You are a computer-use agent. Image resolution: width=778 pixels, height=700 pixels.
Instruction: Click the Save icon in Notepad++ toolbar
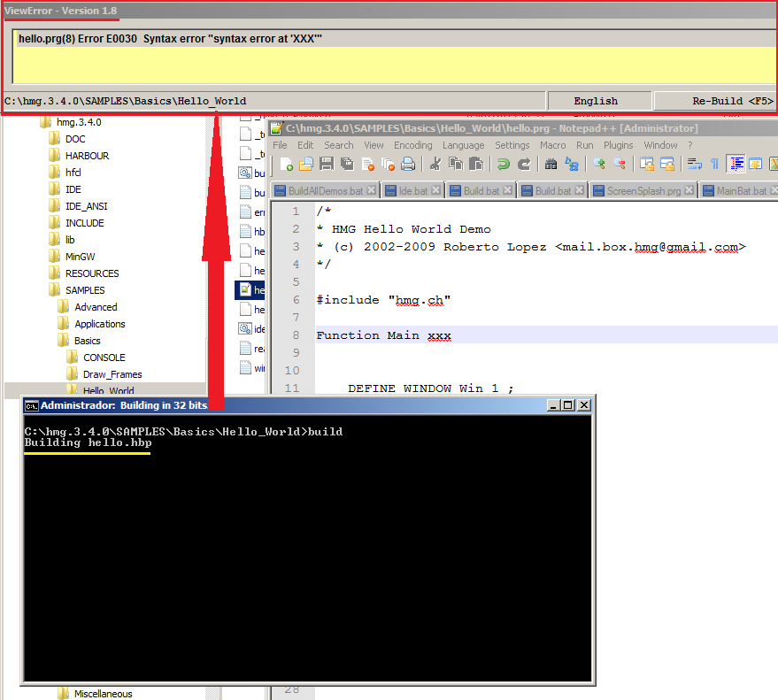tap(326, 164)
